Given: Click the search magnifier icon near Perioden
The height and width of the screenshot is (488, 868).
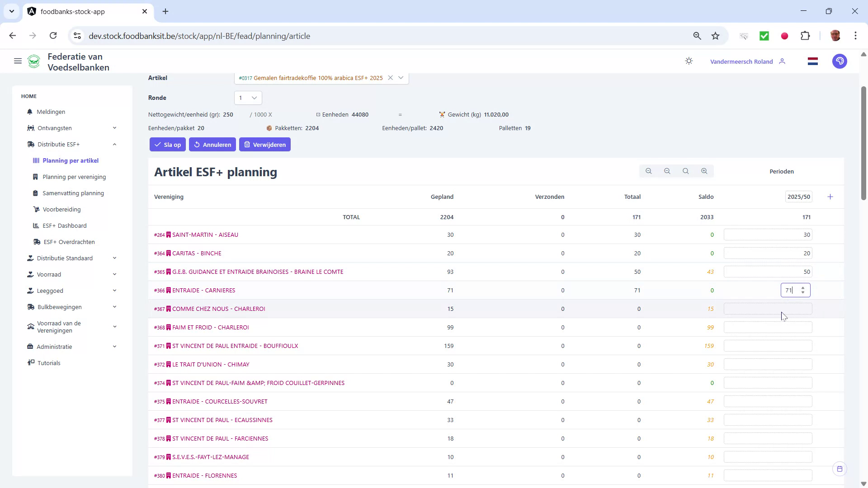Looking at the screenshot, I should pos(686,171).
